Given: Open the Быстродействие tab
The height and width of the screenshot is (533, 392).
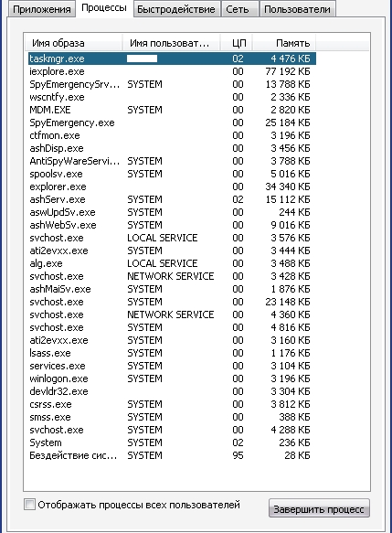Looking at the screenshot, I should [176, 9].
